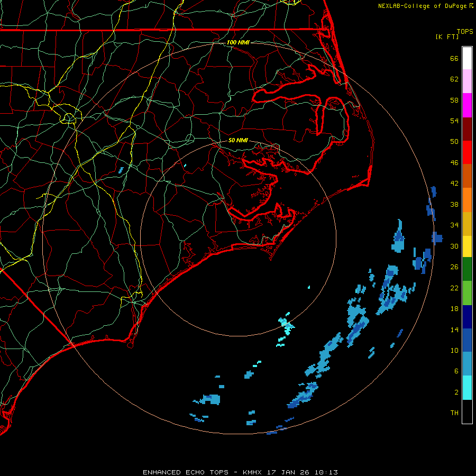Select the [K FT] units label
476x476 pixels.
click(447, 36)
